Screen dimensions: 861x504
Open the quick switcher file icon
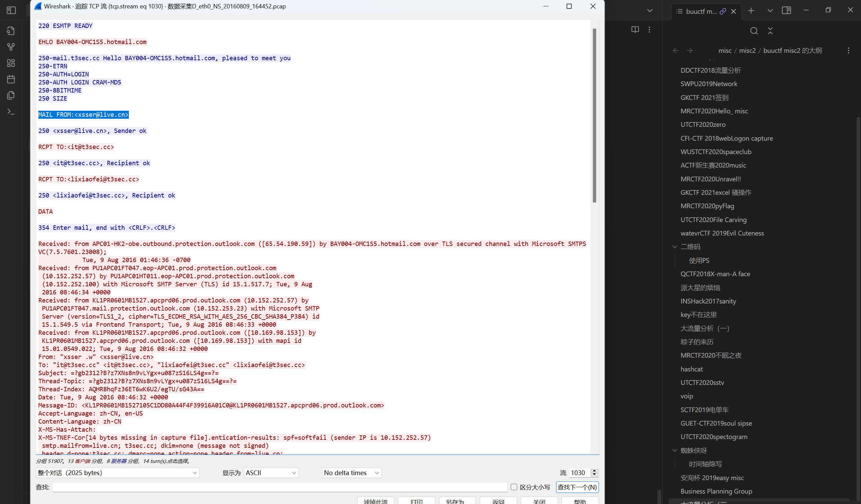pos(11,31)
